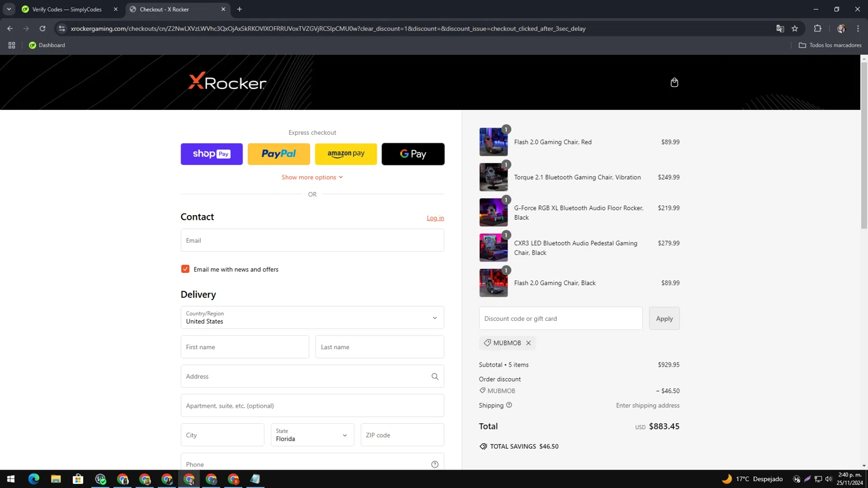This screenshot has width=868, height=488.
Task: Open the Dashboard bookmark
Action: (x=47, y=45)
